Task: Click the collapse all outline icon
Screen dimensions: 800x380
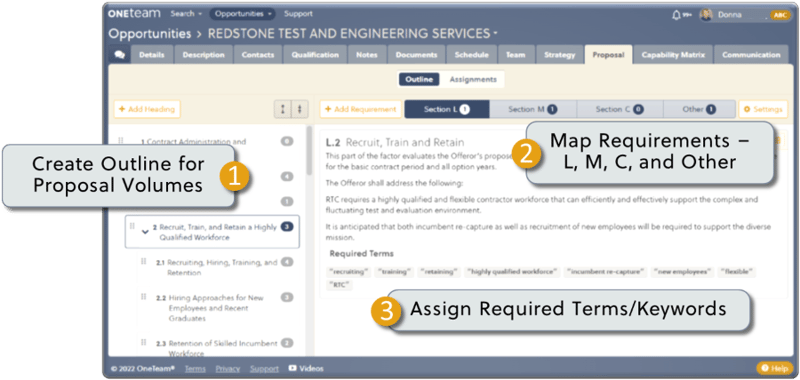Action: [x=300, y=109]
